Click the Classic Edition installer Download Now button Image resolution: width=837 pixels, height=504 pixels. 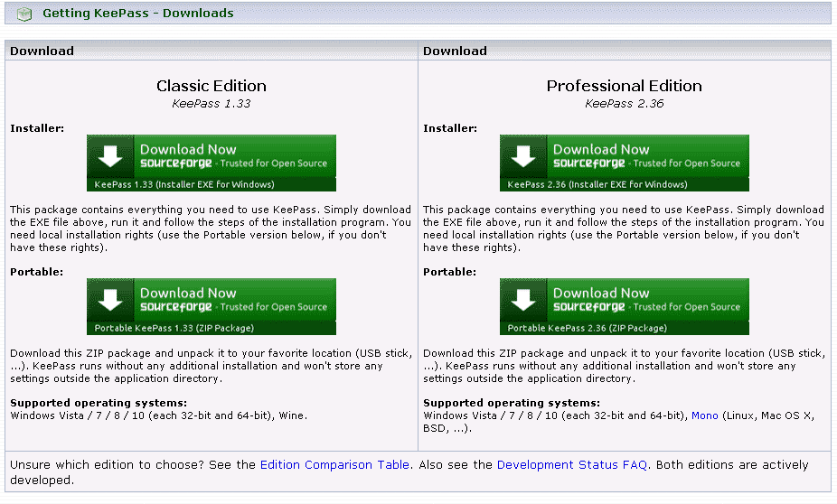tap(212, 163)
